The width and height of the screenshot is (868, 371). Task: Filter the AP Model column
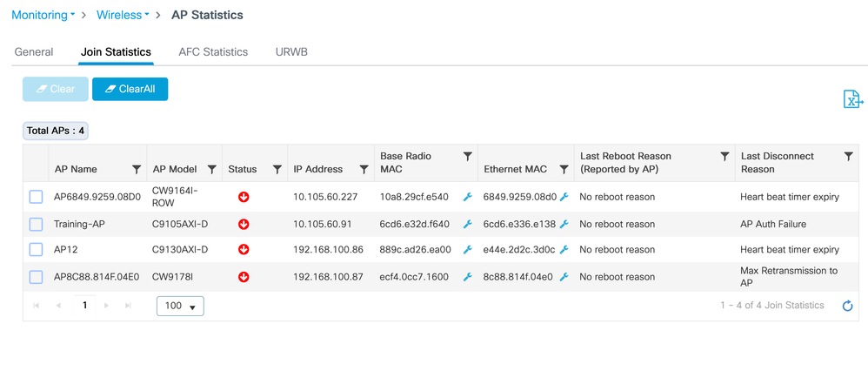(211, 170)
